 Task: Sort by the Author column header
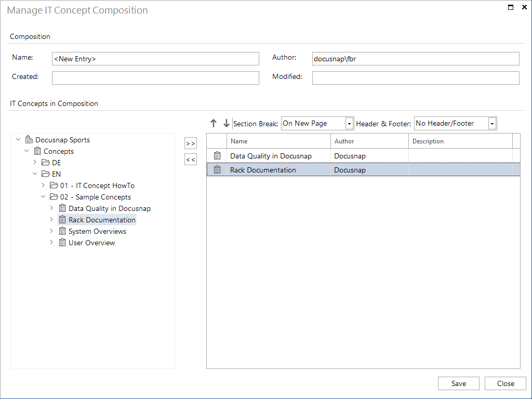click(x=369, y=141)
